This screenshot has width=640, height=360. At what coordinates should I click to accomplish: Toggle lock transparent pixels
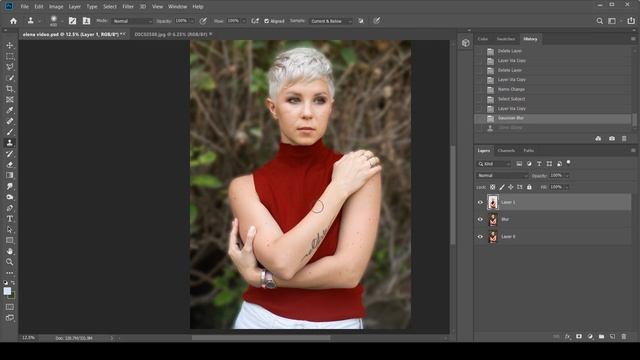[x=493, y=187]
